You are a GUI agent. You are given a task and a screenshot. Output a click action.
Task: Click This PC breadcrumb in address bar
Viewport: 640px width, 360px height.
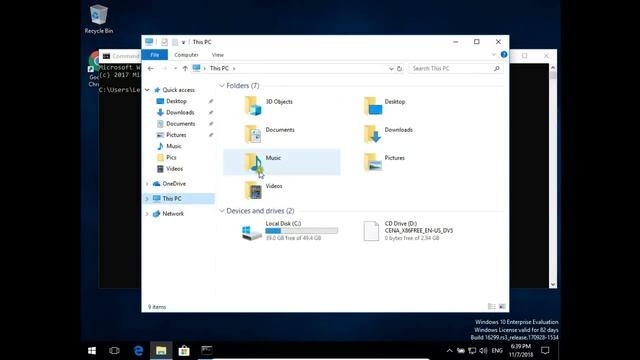(x=219, y=69)
